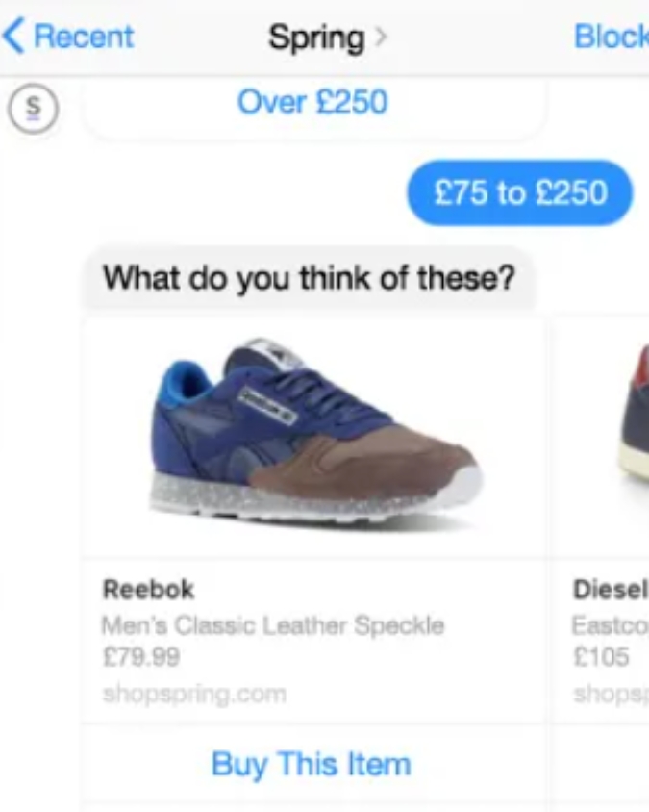
Task: Tap the Spring title in the header
Action: pos(316,38)
